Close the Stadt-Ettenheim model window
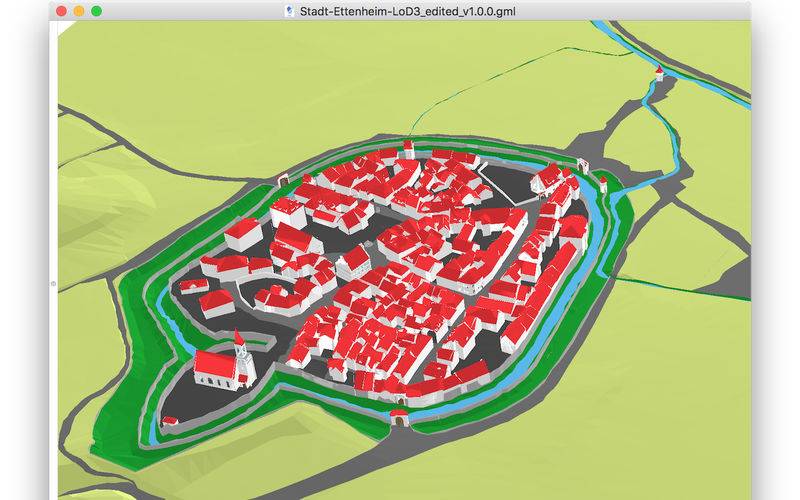Viewport: 800px width, 500px height. [61, 11]
